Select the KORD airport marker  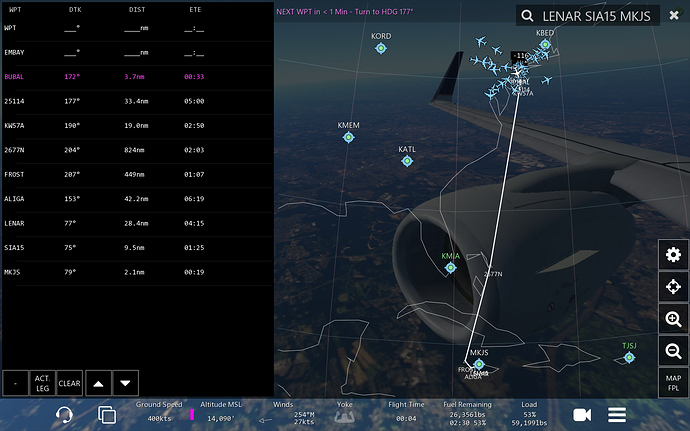pos(381,48)
